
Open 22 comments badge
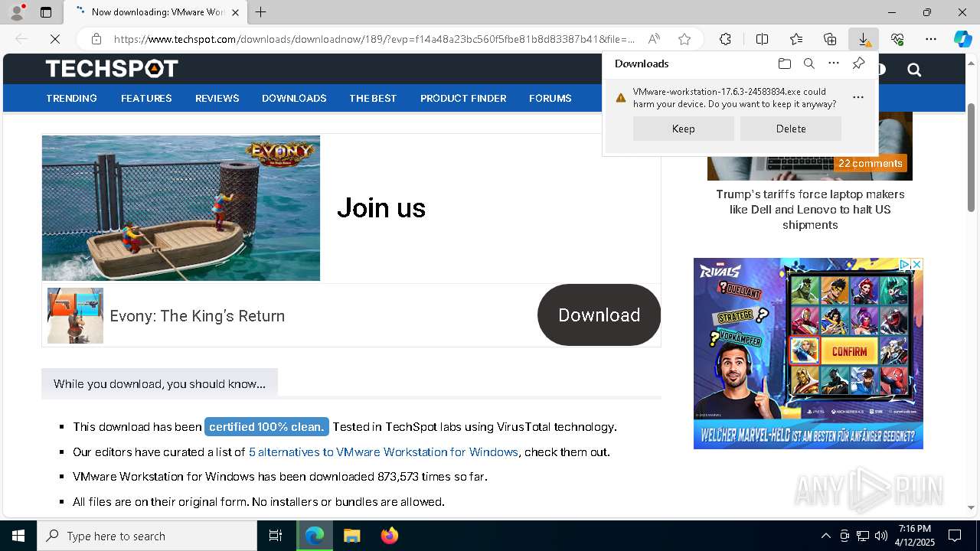[x=871, y=163]
